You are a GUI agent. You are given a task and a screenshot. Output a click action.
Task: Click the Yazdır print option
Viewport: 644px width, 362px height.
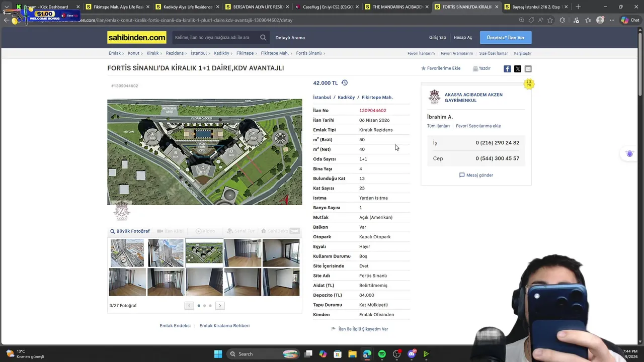(481, 68)
